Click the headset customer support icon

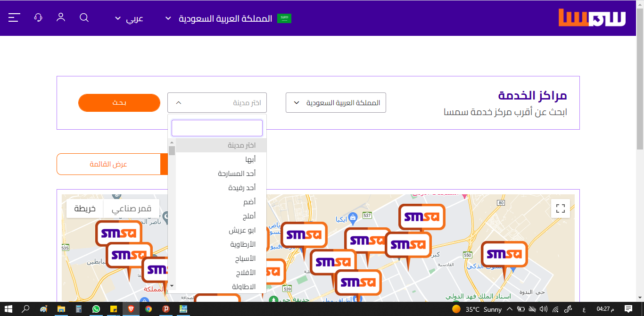(x=38, y=17)
